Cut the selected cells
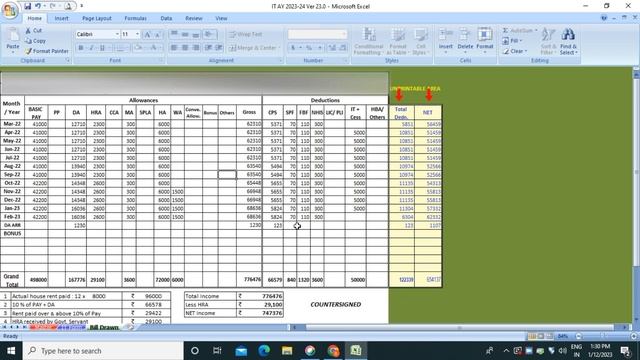 point(33,31)
